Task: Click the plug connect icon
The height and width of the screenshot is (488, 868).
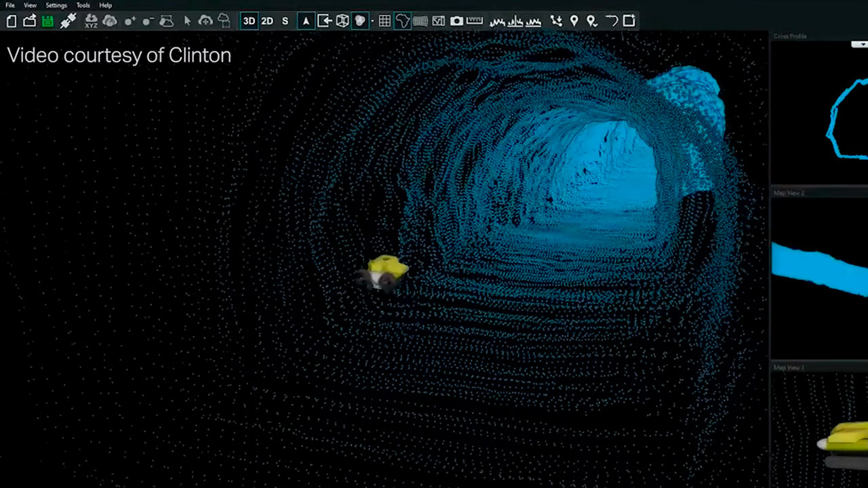Action: tap(68, 21)
